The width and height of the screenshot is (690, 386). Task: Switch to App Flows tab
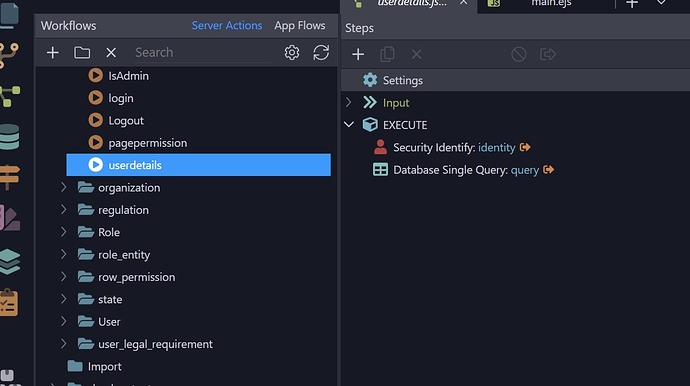pyautogui.click(x=300, y=26)
